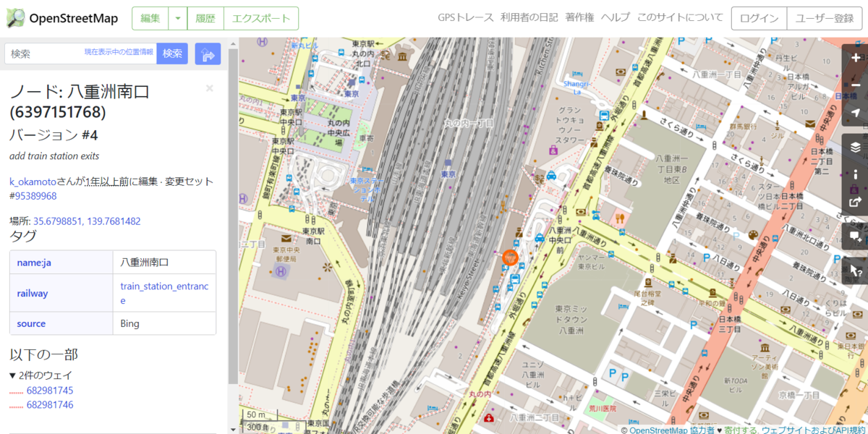Open changeset #95389968 link
The width and height of the screenshot is (868, 434).
33,196
